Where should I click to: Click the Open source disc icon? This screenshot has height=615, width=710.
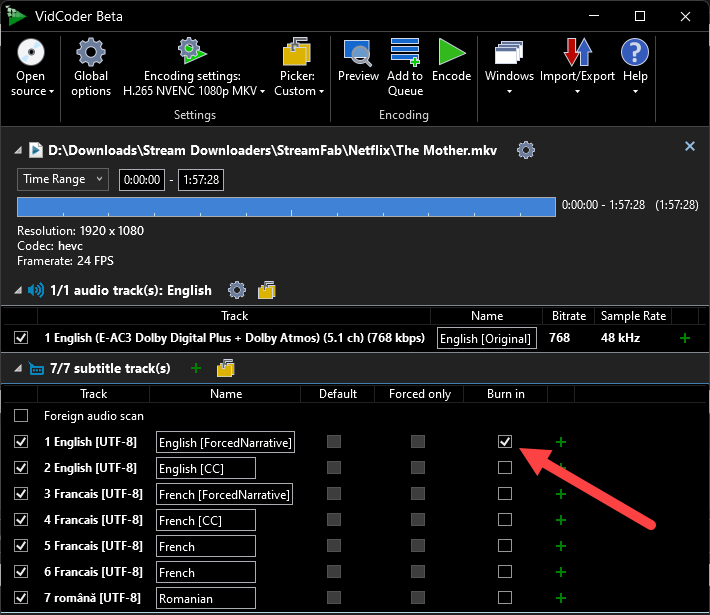coord(31,53)
